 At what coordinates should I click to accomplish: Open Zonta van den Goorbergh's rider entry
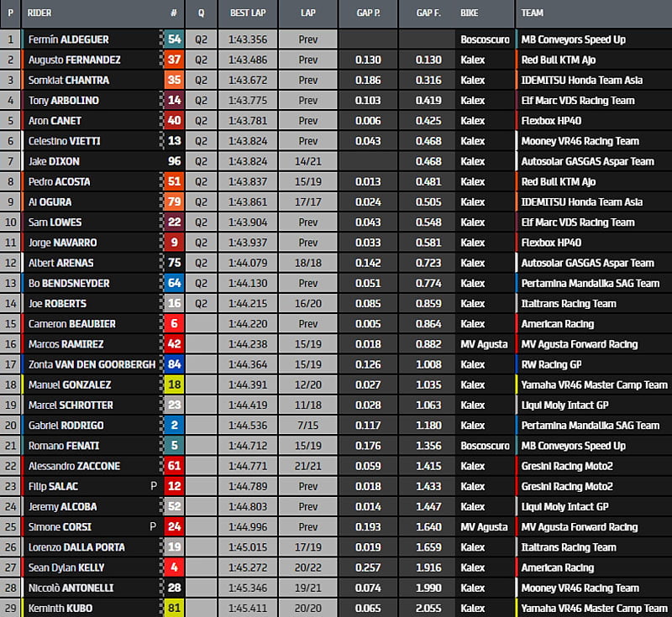[x=92, y=364]
